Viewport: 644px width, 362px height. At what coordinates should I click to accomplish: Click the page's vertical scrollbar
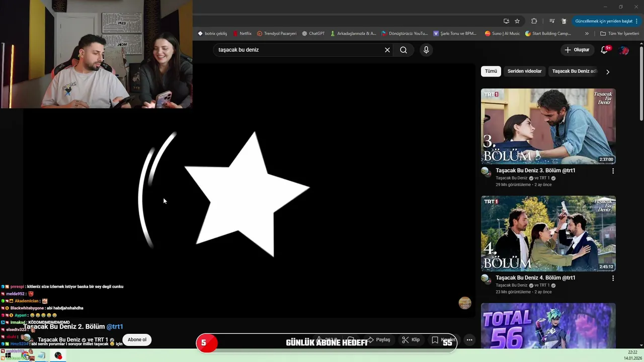pos(641,83)
